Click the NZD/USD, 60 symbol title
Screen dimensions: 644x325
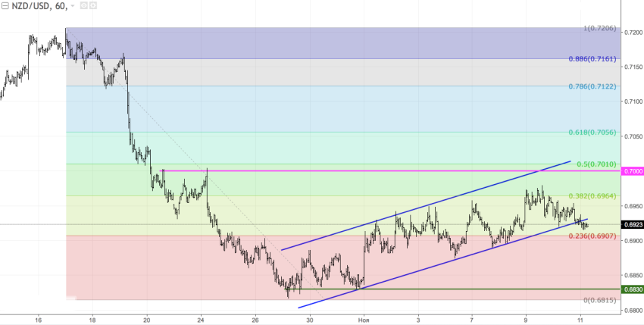point(39,6)
